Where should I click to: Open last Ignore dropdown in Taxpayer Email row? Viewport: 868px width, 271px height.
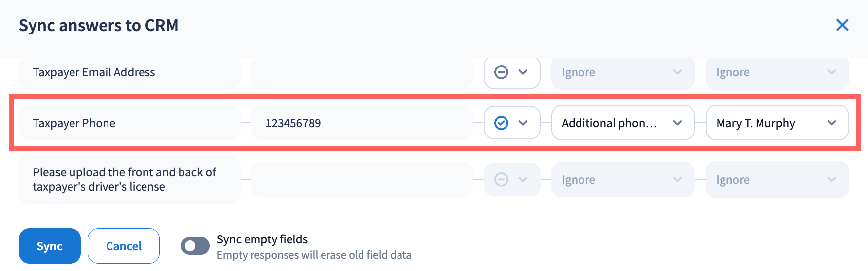777,72
